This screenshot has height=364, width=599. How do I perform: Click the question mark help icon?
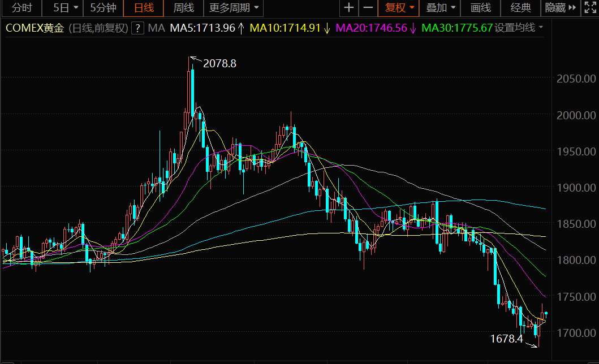tap(137, 28)
